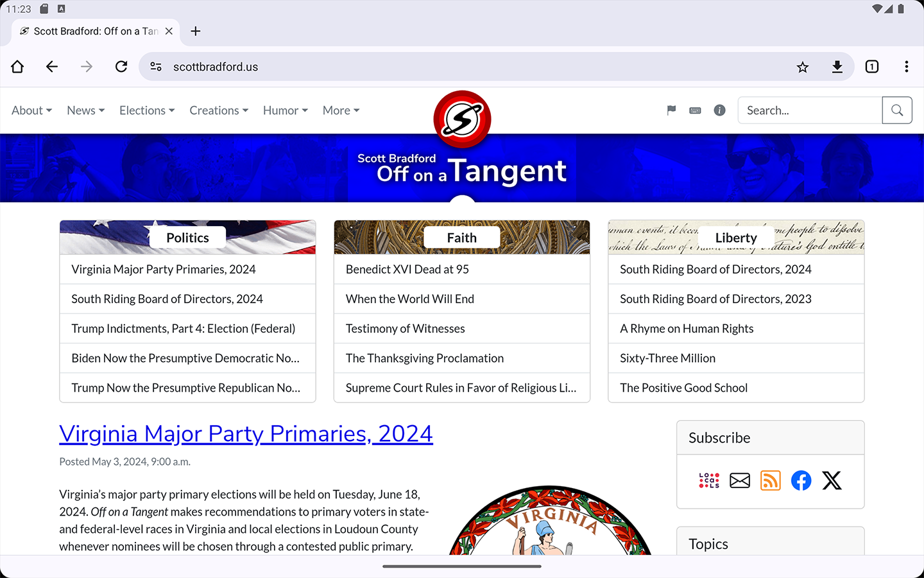Open the Creations dropdown menu

point(219,110)
